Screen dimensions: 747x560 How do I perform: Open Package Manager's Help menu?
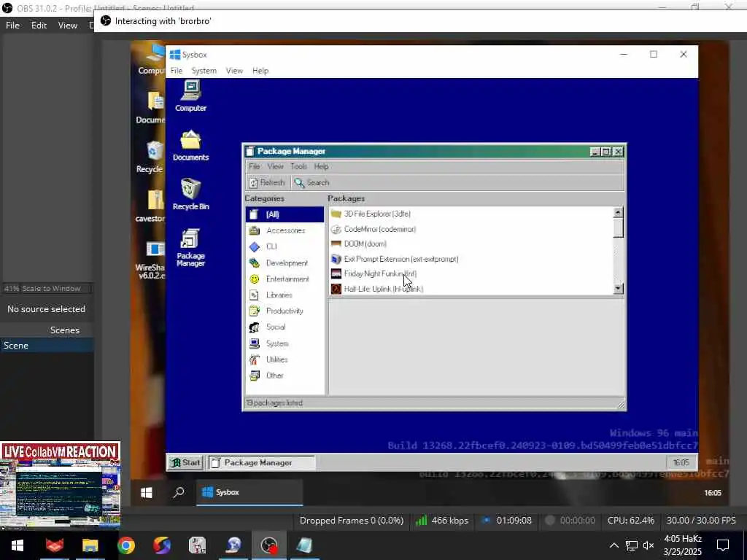pos(321,167)
